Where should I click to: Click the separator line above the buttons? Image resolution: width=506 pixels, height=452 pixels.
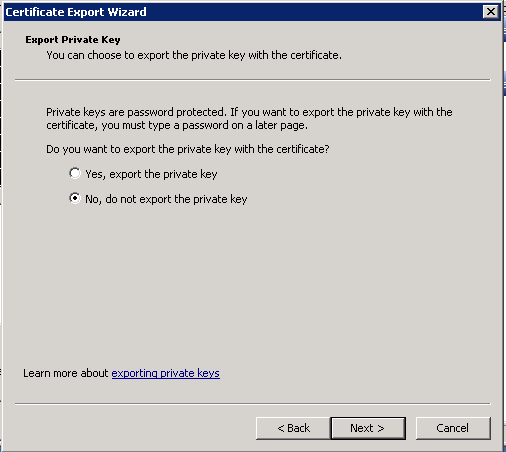click(253, 404)
